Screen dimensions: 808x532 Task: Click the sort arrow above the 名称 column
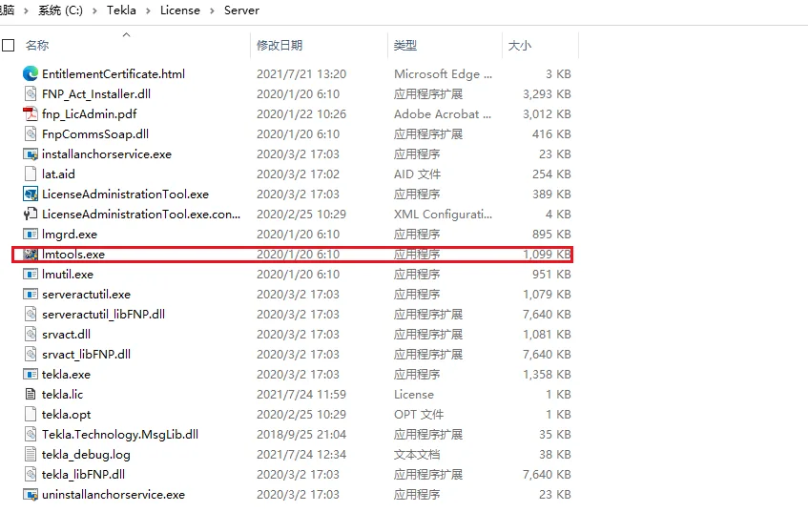(126, 34)
